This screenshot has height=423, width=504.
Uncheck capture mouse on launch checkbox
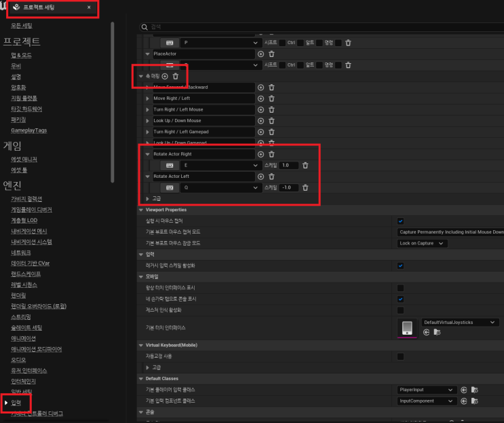tap(400, 221)
